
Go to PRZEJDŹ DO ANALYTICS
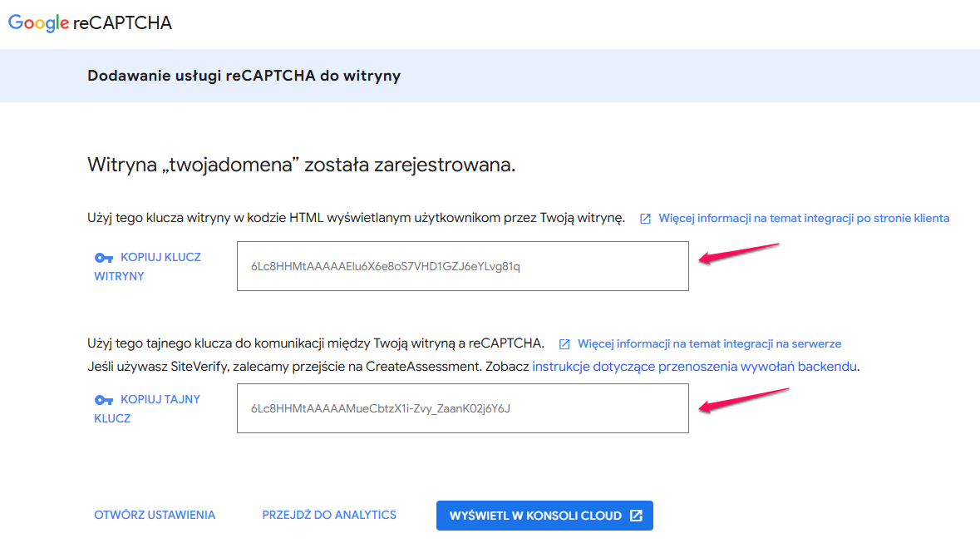click(x=329, y=515)
